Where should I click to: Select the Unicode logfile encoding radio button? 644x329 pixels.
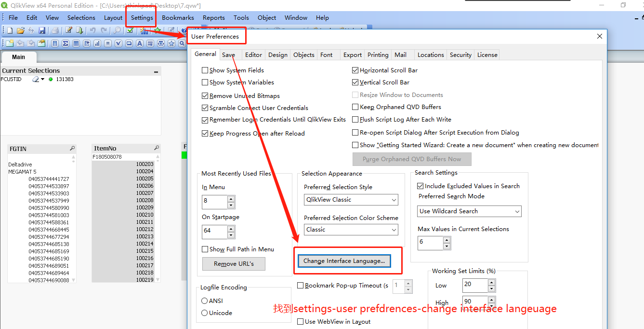tap(205, 313)
